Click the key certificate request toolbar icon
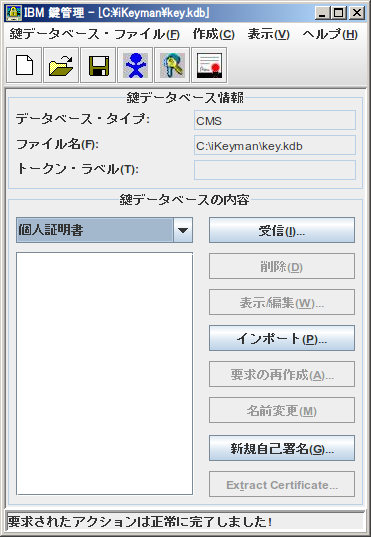The height and width of the screenshot is (537, 371). click(x=172, y=65)
